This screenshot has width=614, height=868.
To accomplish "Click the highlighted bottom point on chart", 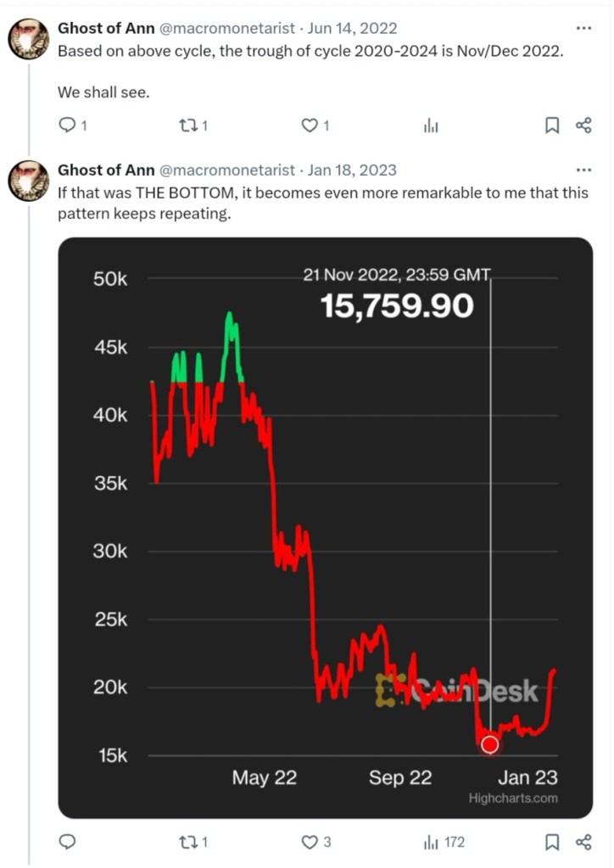I will 489,745.
